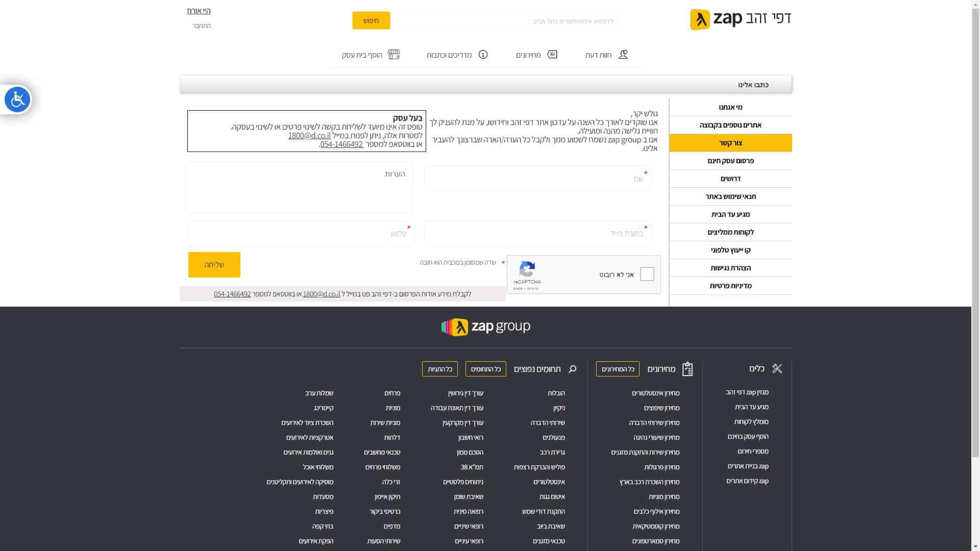This screenshot has width=980, height=551.
Task: Open 'הצהרת נגישות' in the sidebar
Action: (730, 268)
